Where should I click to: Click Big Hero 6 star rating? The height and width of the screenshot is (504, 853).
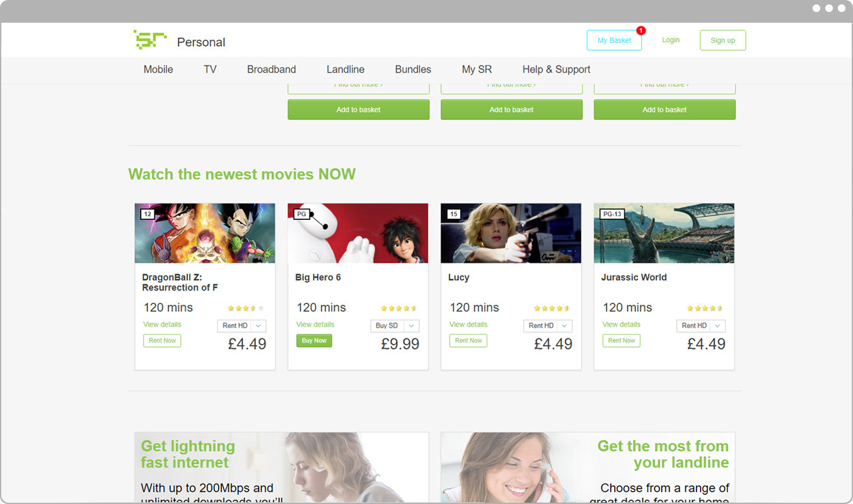[399, 309]
